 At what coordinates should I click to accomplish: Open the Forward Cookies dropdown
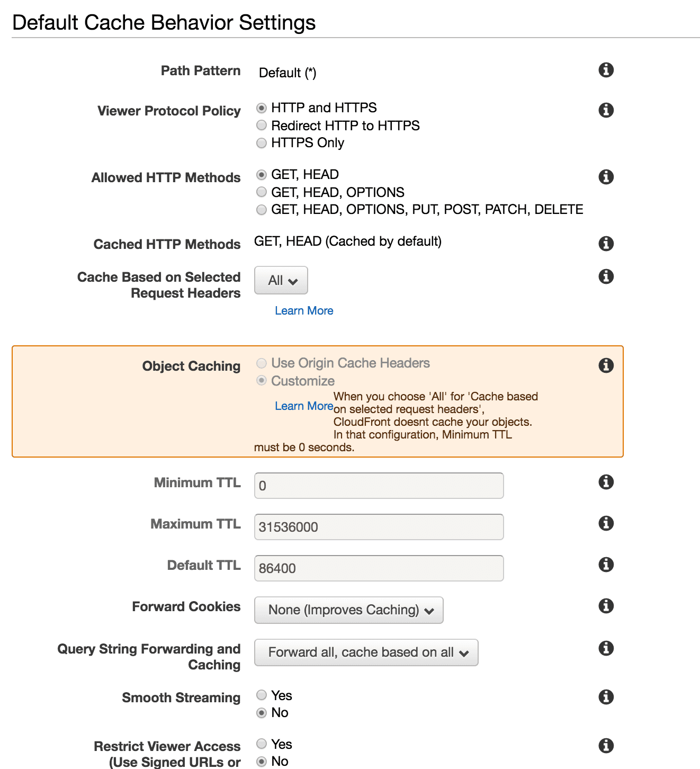tap(348, 610)
